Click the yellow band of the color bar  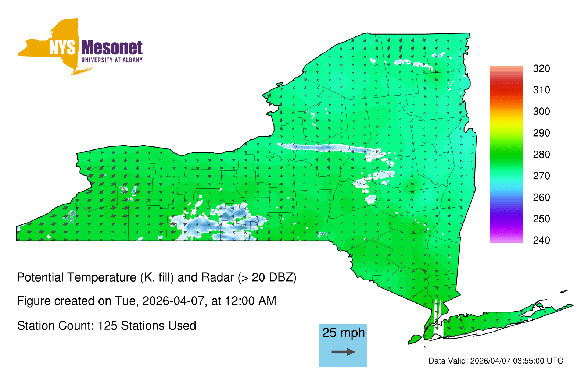tap(506, 121)
